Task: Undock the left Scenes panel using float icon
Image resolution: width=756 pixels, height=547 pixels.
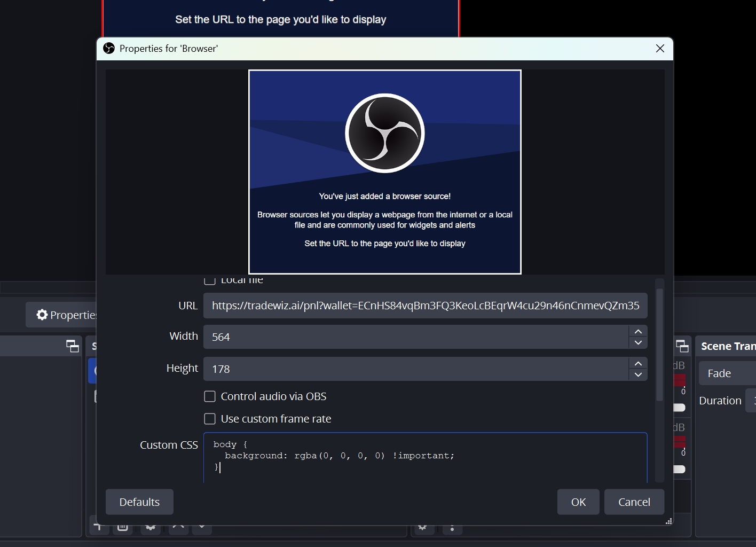Action: [72, 346]
